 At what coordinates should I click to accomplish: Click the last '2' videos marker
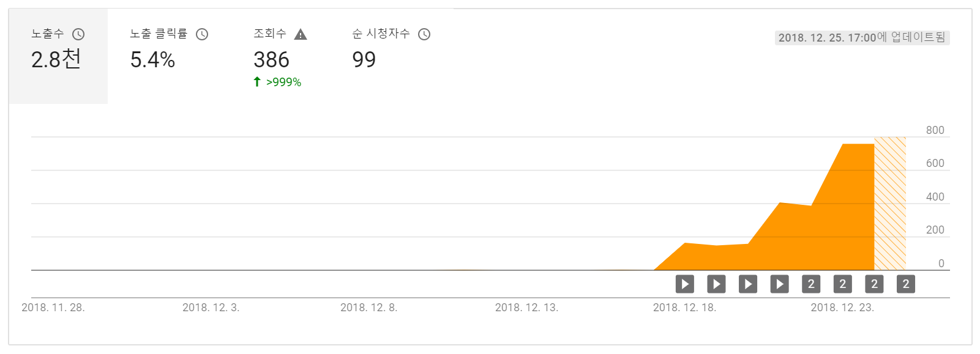(906, 284)
